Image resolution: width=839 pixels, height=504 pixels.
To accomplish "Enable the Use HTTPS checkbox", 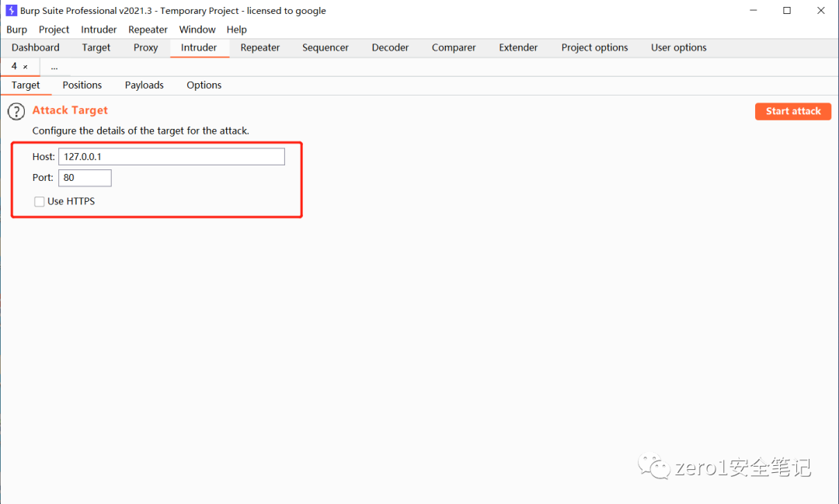I will (39, 201).
